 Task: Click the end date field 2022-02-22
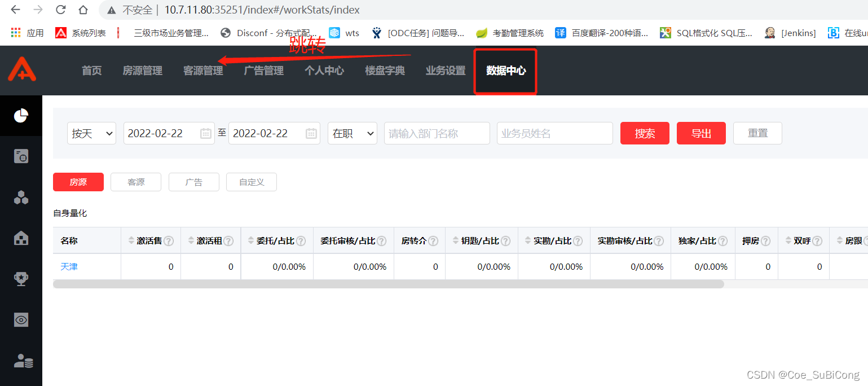pos(274,133)
